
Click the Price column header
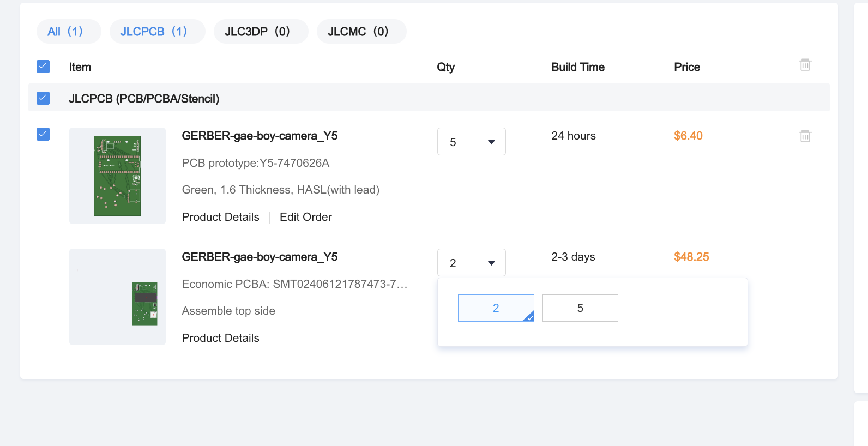click(x=687, y=67)
